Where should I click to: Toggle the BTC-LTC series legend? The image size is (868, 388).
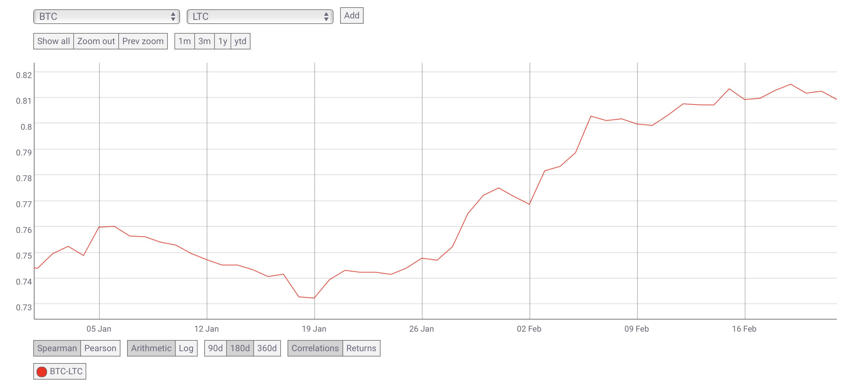tap(60, 371)
